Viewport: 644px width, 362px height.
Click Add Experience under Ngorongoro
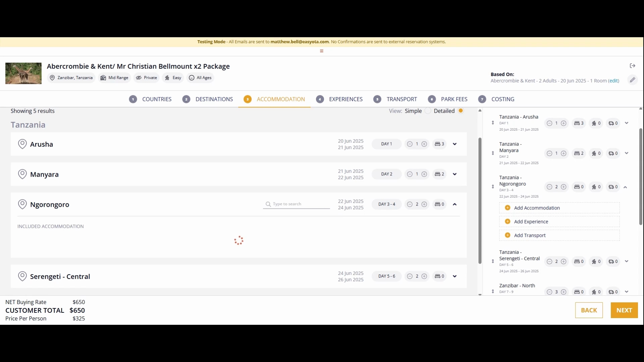(559, 222)
